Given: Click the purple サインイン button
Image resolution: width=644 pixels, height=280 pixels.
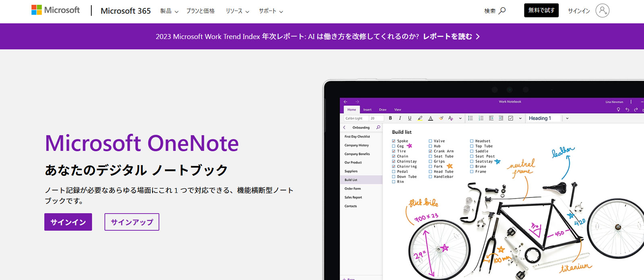Looking at the screenshot, I should coord(68,222).
